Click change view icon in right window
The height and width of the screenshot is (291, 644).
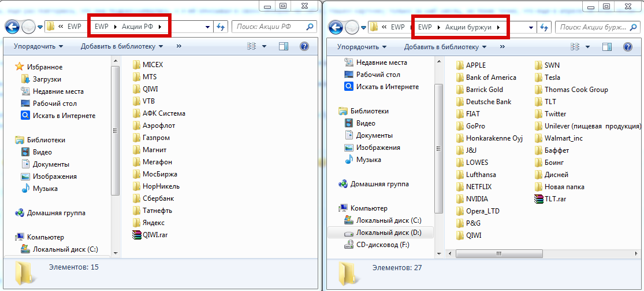575,46
